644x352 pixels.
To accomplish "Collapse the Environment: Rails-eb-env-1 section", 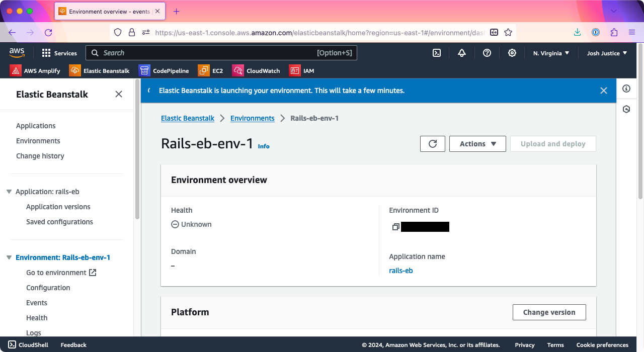I will (x=9, y=257).
